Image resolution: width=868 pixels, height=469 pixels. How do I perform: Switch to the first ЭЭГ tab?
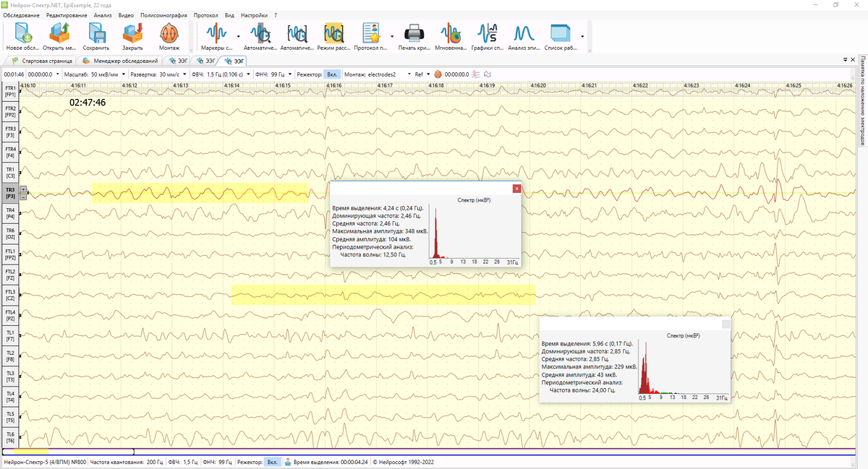point(178,61)
